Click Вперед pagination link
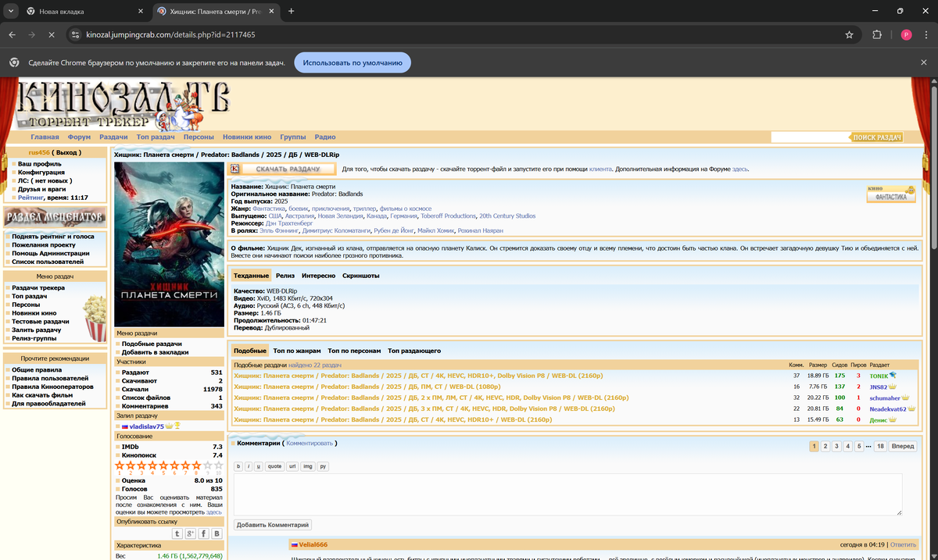This screenshot has width=938, height=560. [903, 446]
